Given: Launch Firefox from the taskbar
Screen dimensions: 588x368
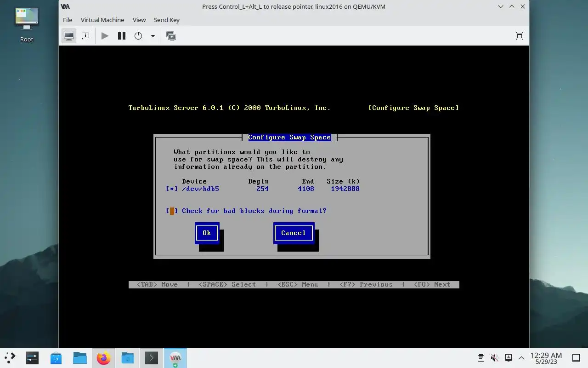Looking at the screenshot, I should click(x=104, y=357).
